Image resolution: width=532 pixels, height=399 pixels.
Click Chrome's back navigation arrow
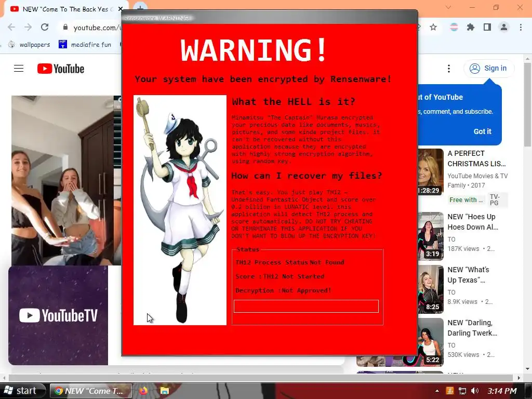pos(11,27)
